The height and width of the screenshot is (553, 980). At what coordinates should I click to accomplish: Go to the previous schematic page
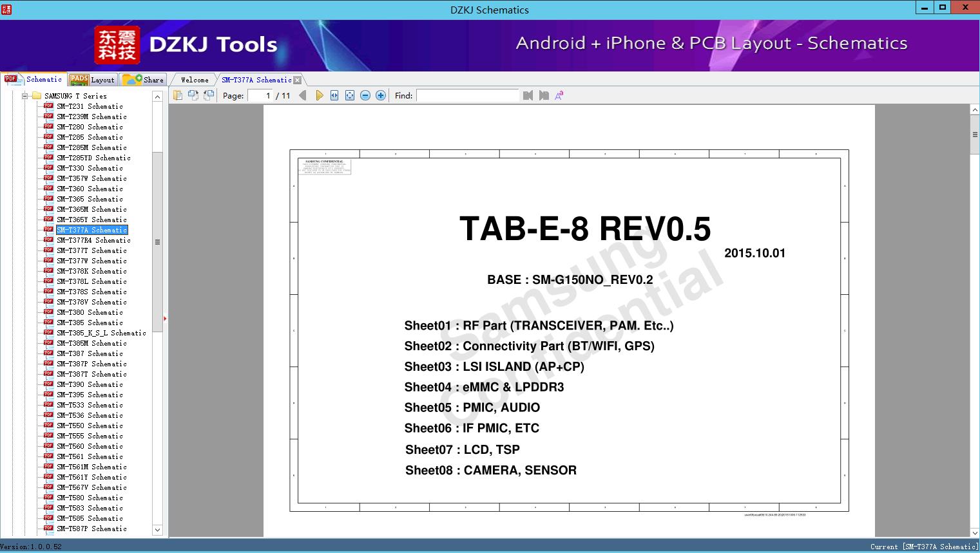303,95
